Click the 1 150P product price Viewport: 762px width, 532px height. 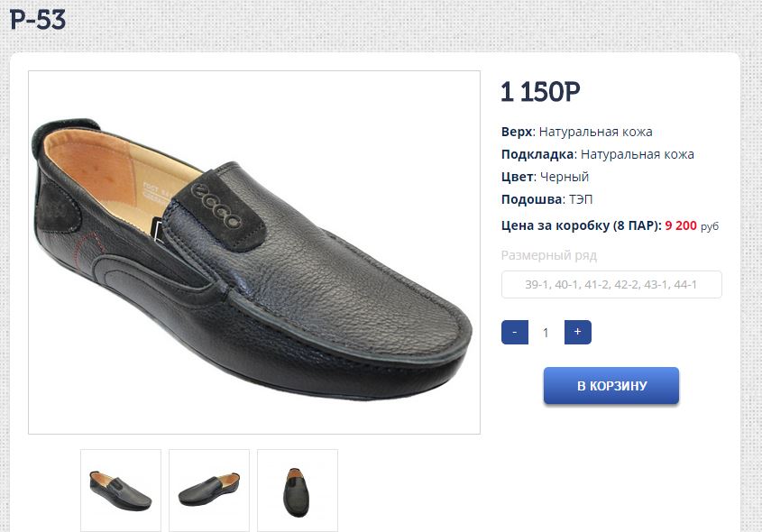click(540, 91)
